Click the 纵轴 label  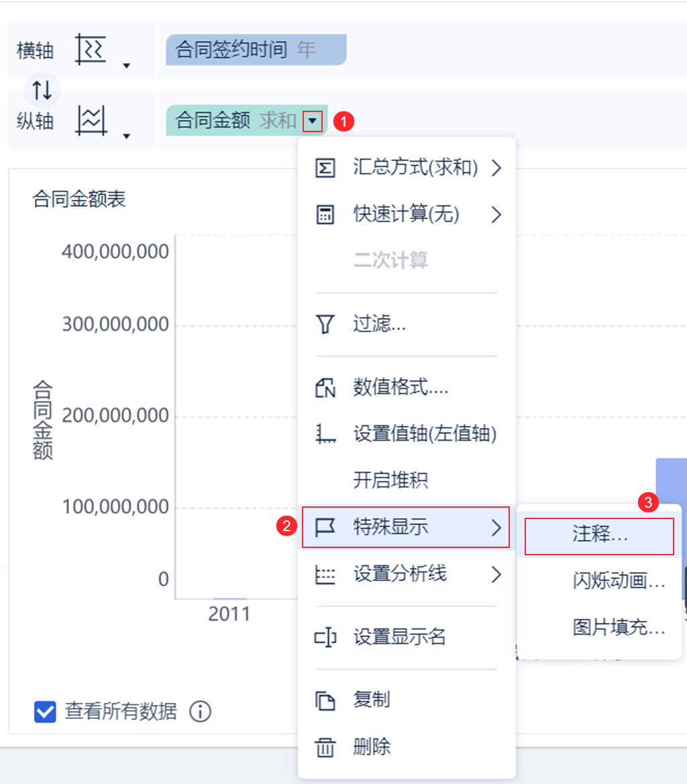[x=35, y=121]
